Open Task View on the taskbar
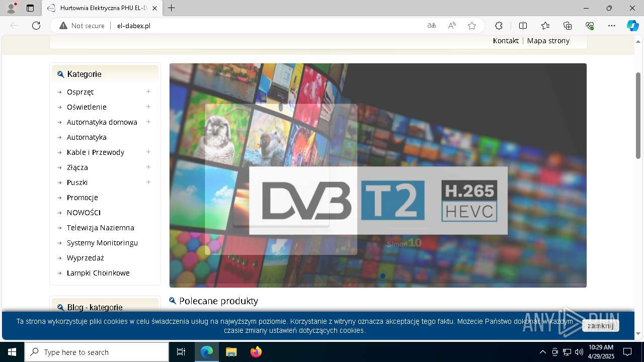The width and height of the screenshot is (644, 362). [181, 352]
